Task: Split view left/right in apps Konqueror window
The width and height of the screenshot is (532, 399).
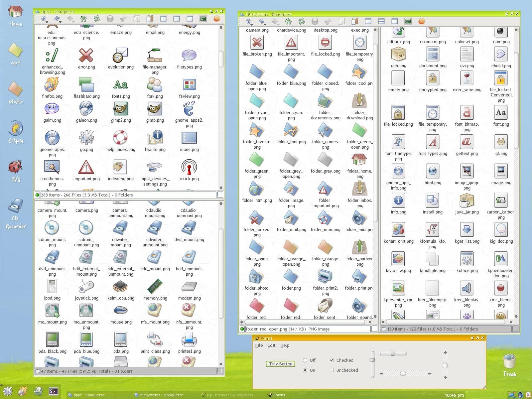Action: [x=163, y=19]
